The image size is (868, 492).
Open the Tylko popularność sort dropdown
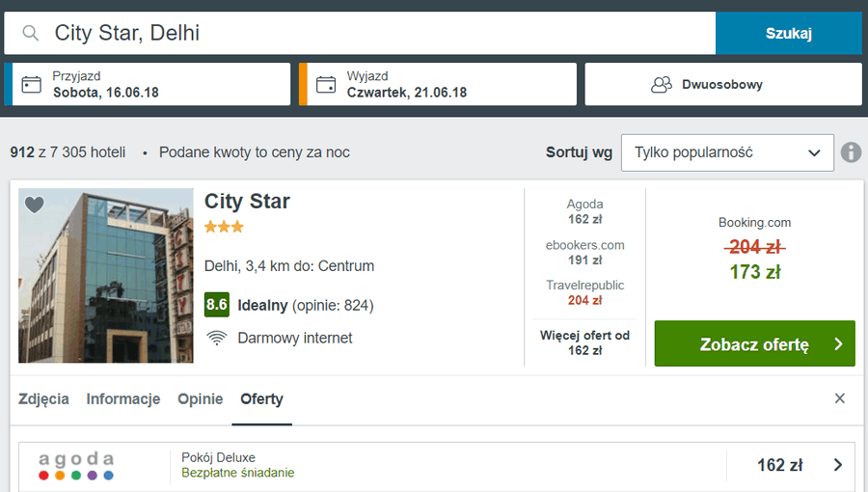(727, 152)
